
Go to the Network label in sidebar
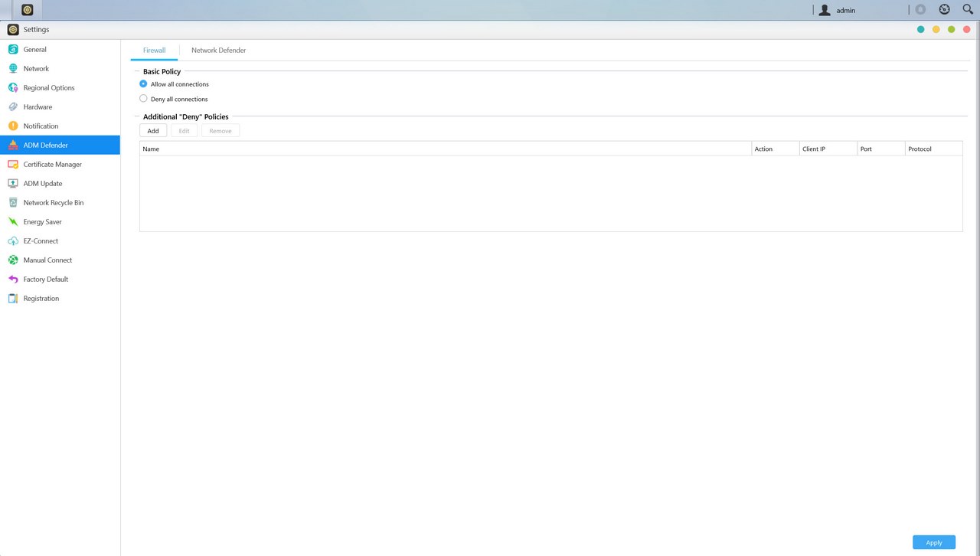pyautogui.click(x=36, y=69)
